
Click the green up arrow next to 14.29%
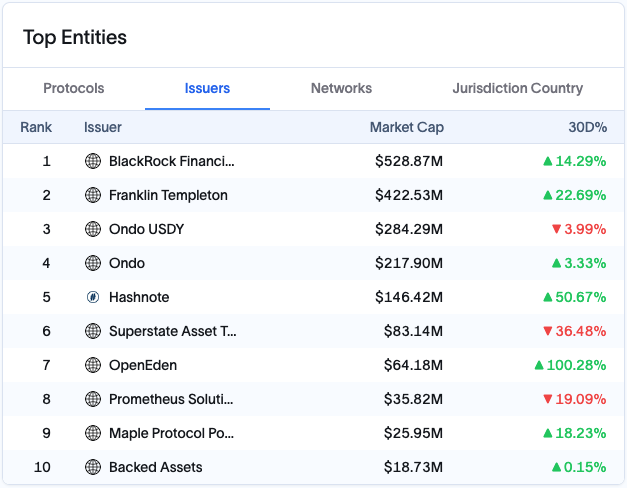click(548, 161)
